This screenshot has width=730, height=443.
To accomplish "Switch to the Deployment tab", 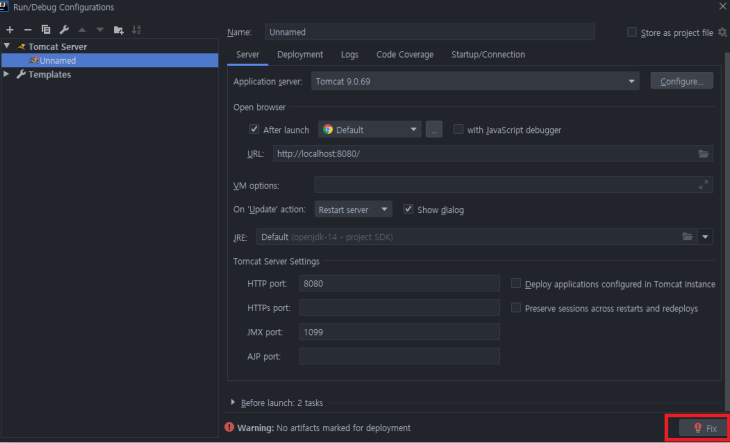I will tap(300, 54).
